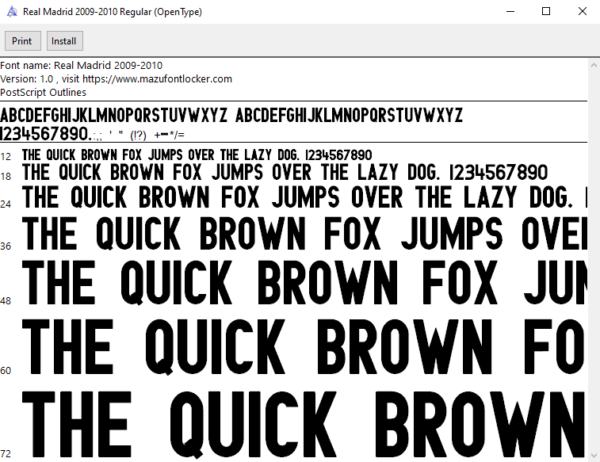Click the vertical scrollbar track
This screenshot has height=462, width=600.
594,260
